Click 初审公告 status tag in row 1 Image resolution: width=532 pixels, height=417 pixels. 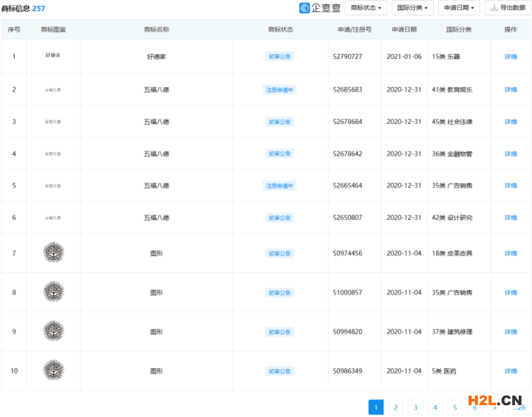tap(280, 57)
